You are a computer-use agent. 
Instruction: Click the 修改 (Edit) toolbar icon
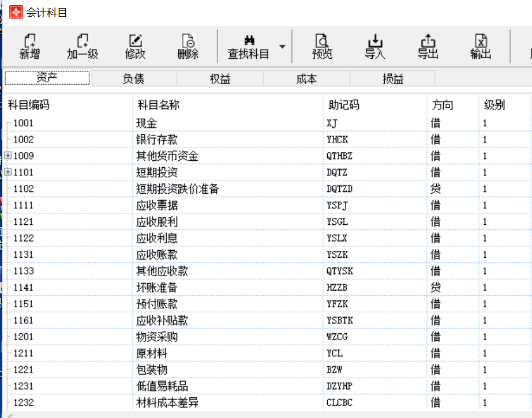tap(136, 42)
